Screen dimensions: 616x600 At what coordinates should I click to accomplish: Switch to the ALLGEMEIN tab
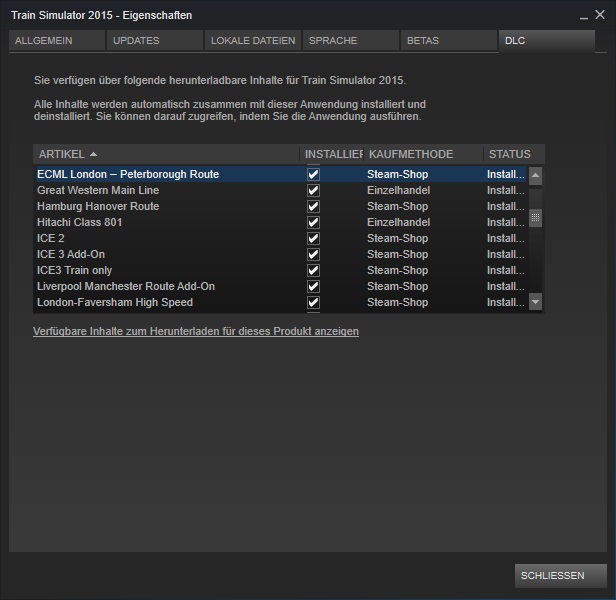coord(57,40)
